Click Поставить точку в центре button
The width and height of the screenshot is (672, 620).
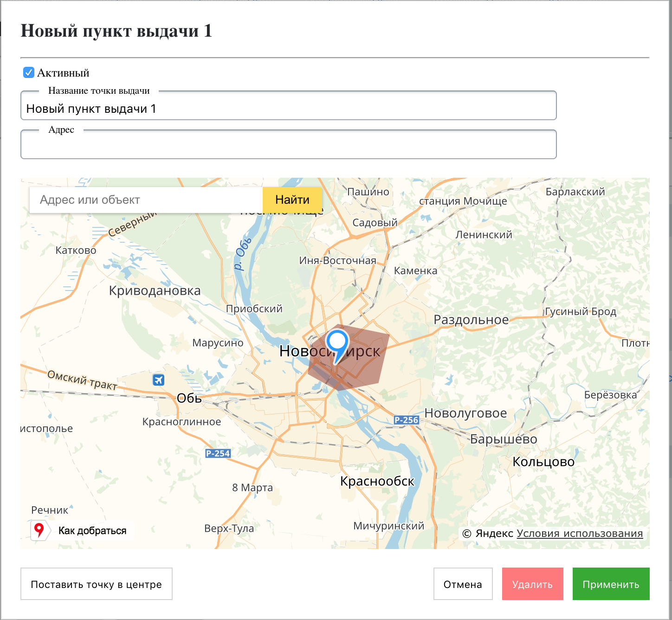click(97, 584)
